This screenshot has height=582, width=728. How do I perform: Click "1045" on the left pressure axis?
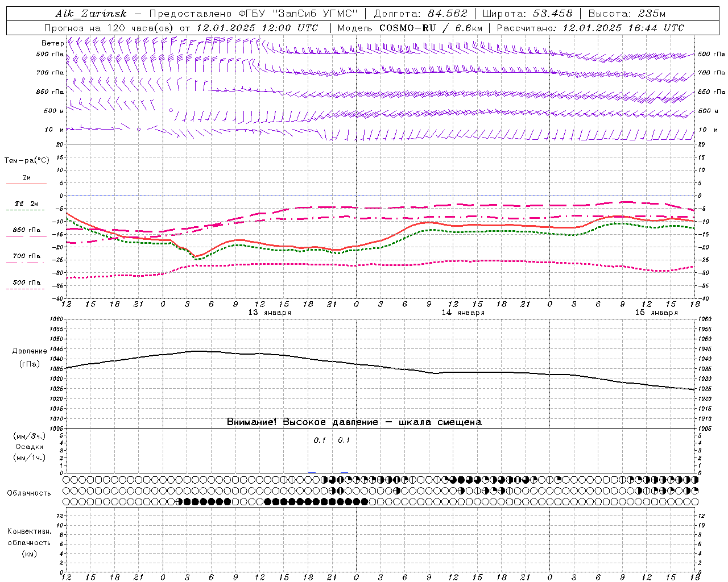(x=56, y=349)
